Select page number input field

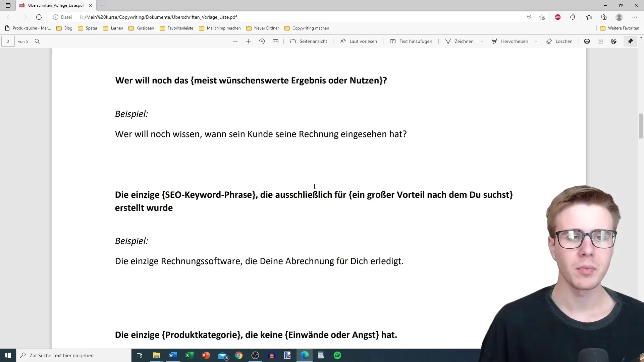coord(8,41)
